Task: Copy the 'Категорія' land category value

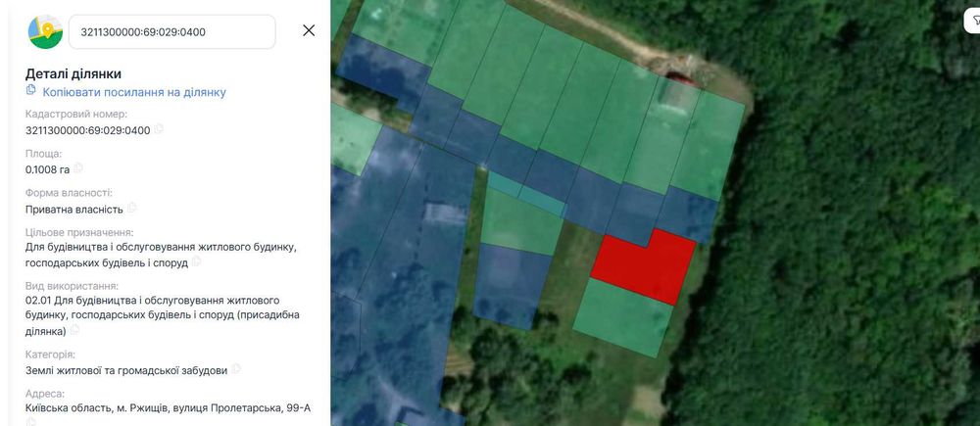Action: [235, 369]
